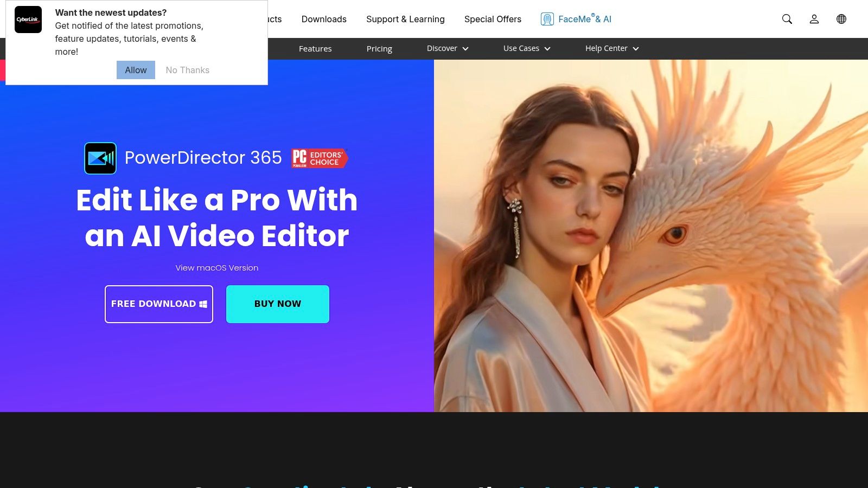Screen dimensions: 868x488
Task: Expand the Help Center dropdown menu
Action: click(x=612, y=48)
